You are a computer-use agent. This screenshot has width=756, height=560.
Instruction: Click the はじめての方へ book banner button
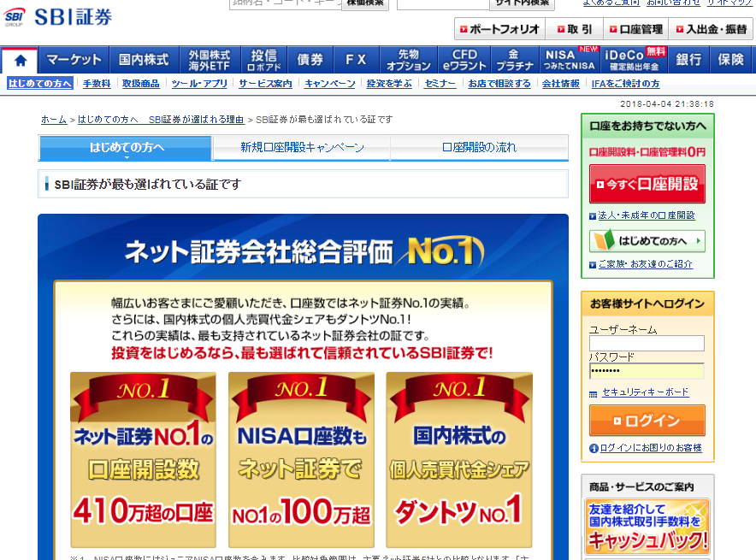pyautogui.click(x=647, y=241)
